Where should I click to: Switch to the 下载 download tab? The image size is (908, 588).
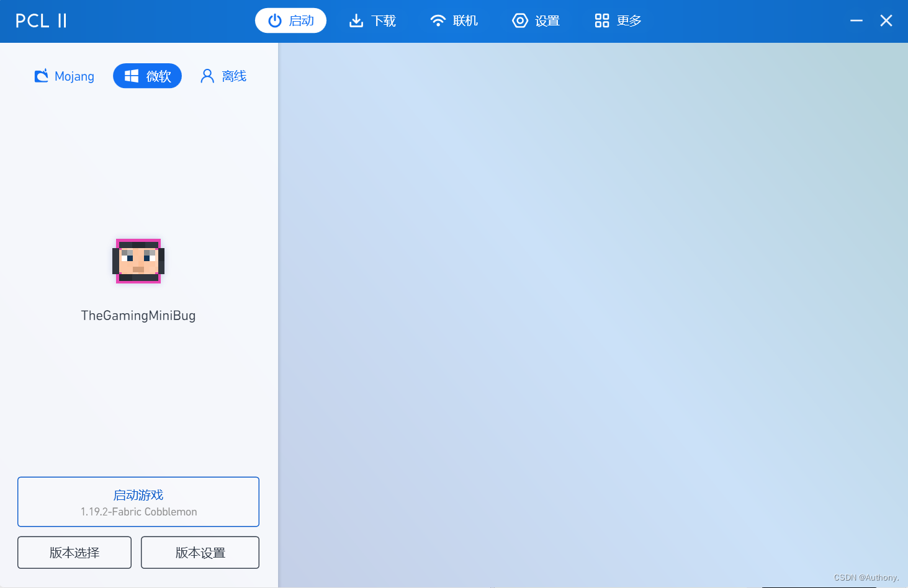pyautogui.click(x=372, y=20)
